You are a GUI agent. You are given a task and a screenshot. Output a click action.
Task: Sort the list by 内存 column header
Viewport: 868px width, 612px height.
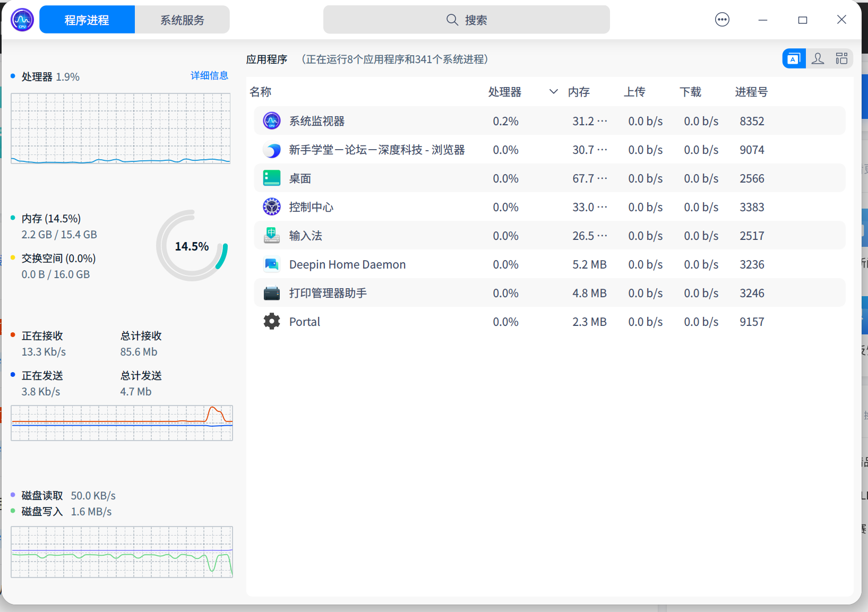[579, 91]
